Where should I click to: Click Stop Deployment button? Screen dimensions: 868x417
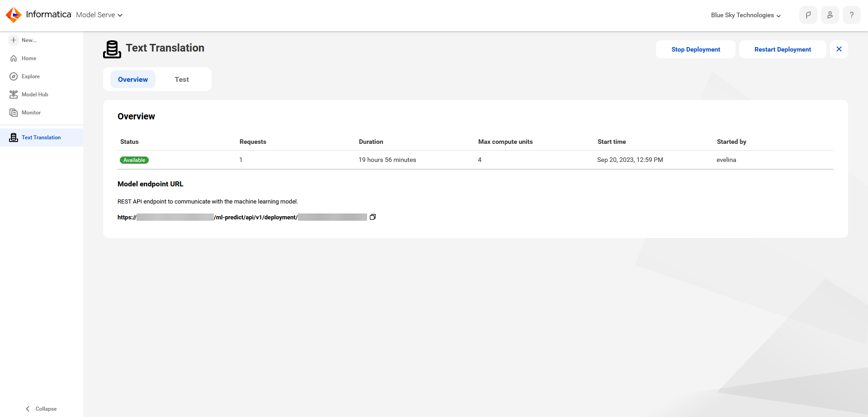coord(696,49)
